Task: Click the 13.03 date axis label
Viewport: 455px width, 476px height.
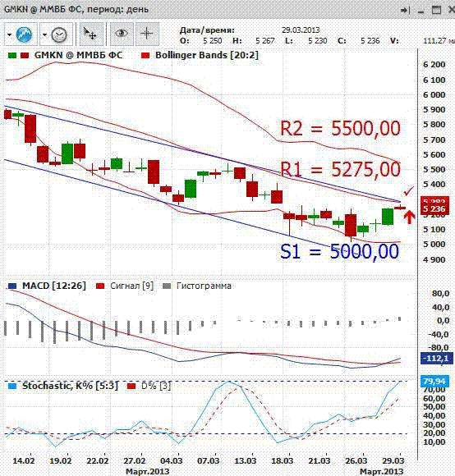Action: coord(245,461)
